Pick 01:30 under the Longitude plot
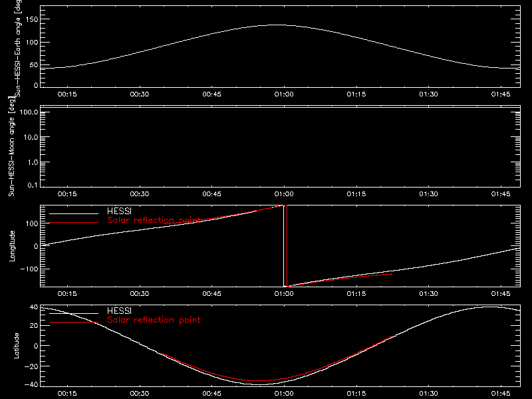Viewport: 532px width, 399px height. click(x=428, y=294)
